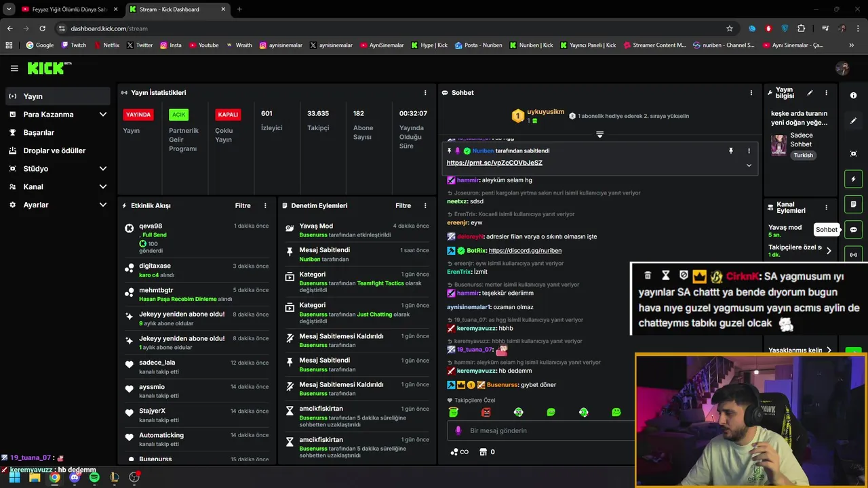
Task: Click the Sadece Sohbet category thumbnail
Action: [778, 145]
